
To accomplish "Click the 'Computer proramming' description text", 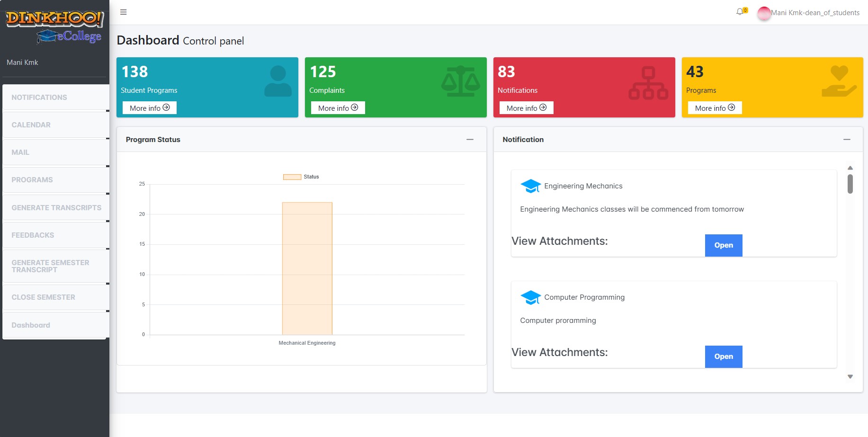I will (x=558, y=321).
